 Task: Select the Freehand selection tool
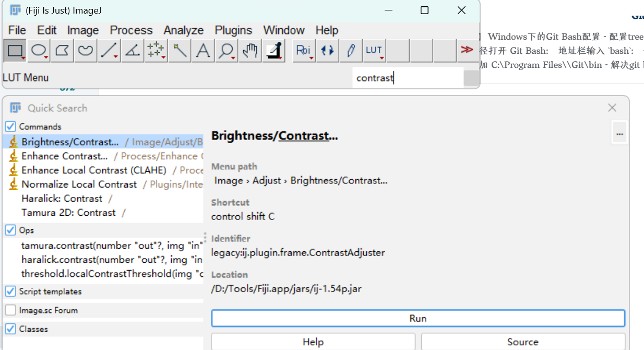(85, 50)
